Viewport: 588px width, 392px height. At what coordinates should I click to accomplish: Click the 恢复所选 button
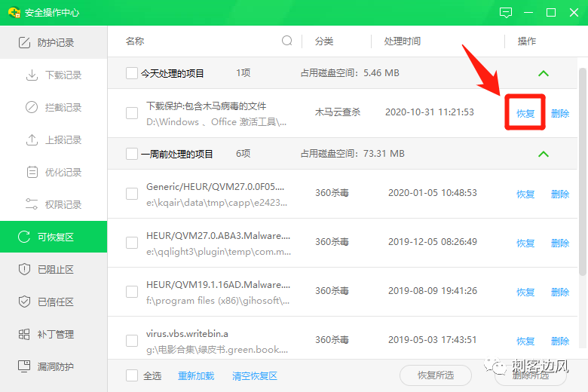click(436, 375)
